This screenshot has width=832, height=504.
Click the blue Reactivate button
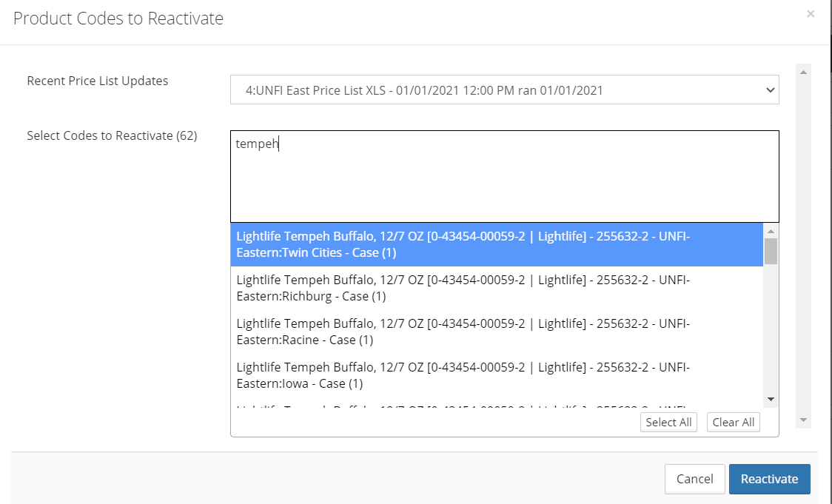769,479
